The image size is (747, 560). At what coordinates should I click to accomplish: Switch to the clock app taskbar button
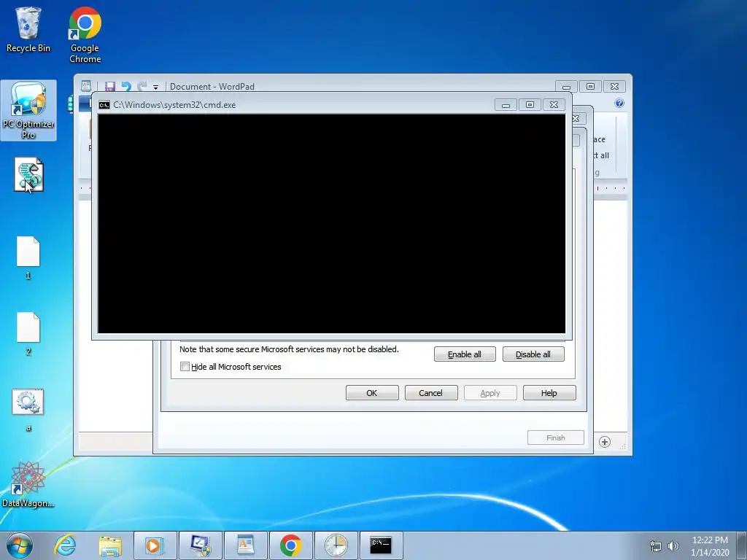click(336, 545)
